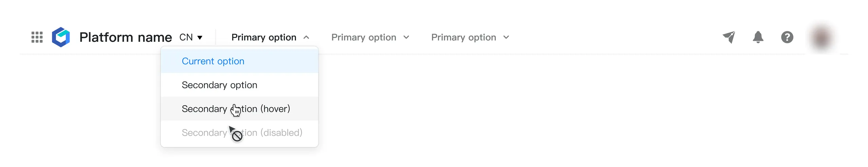Click the Platform name title text
This screenshot has width=868, height=167.
coord(125,37)
